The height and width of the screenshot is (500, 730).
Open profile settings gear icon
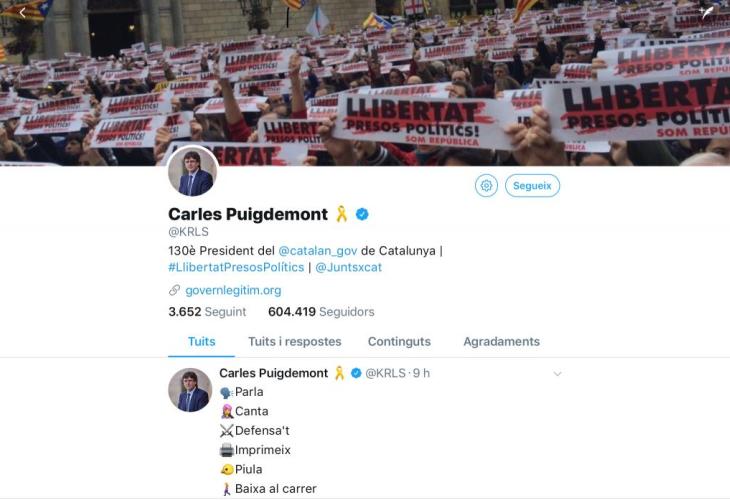[487, 186]
